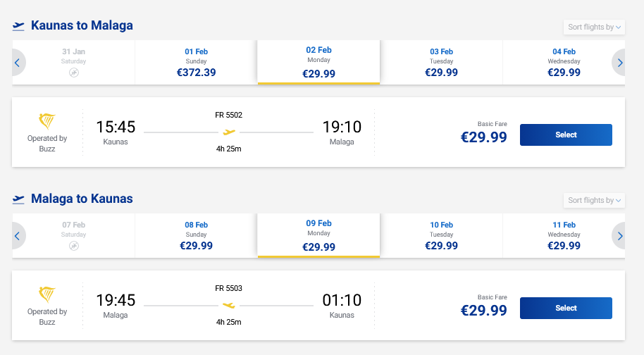Click the 02 Feb Monday selected date
Viewport: 644px width, 355px height.
(x=318, y=63)
